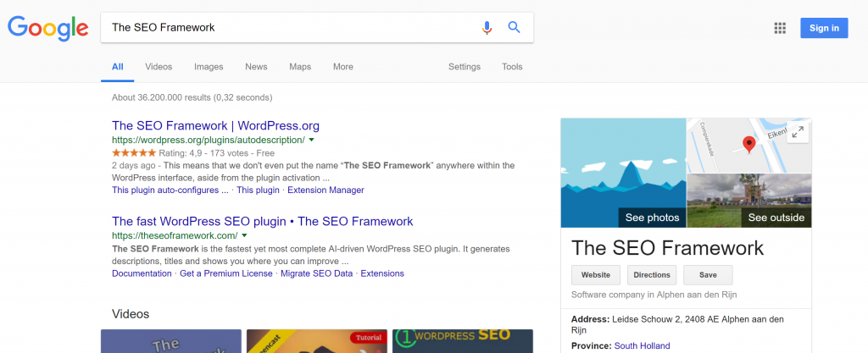Viewport: 868px width, 353px height.
Task: Open the This plugin auto-configures sitelink
Action: pos(170,190)
